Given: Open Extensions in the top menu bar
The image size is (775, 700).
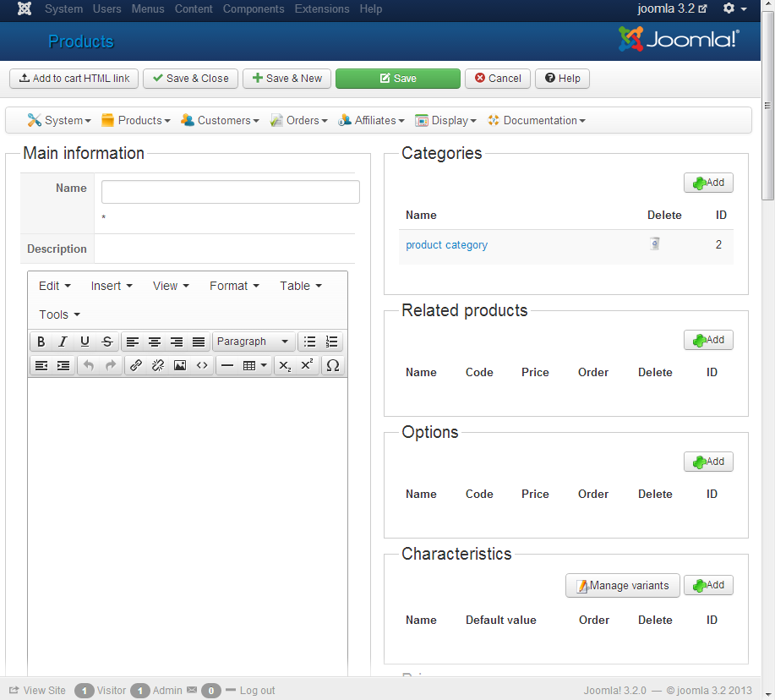Looking at the screenshot, I should pos(321,8).
